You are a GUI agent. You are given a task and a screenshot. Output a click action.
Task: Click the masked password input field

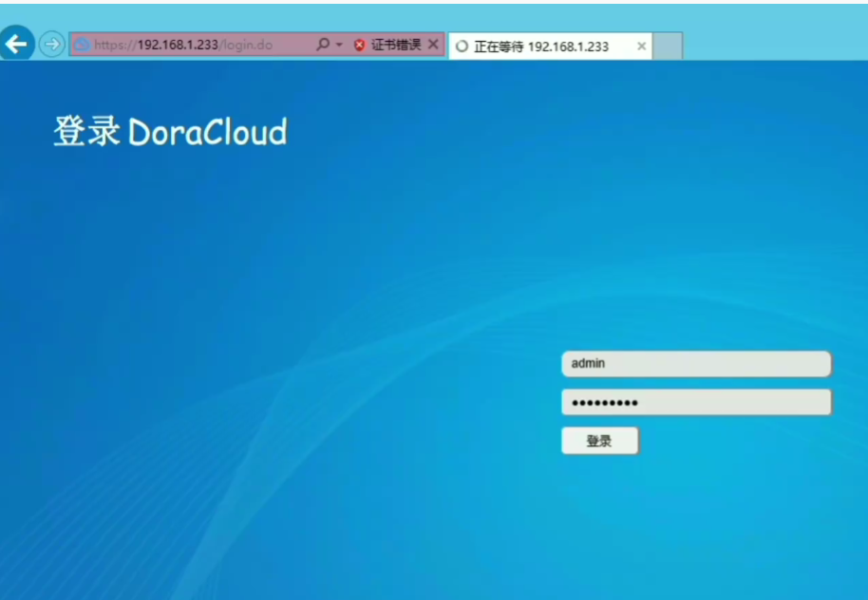coord(696,403)
